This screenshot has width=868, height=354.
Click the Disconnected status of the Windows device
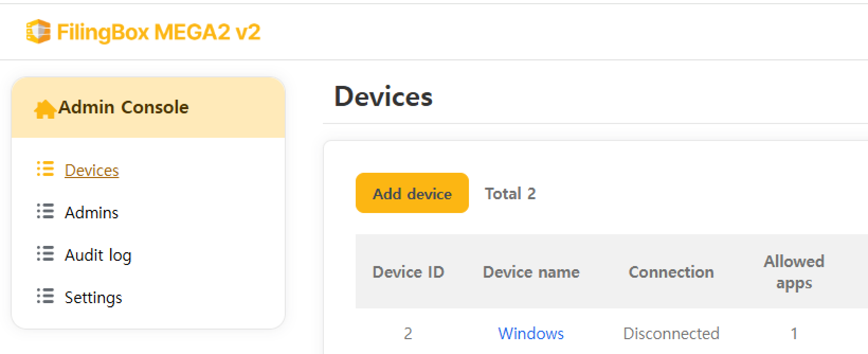[671, 333]
